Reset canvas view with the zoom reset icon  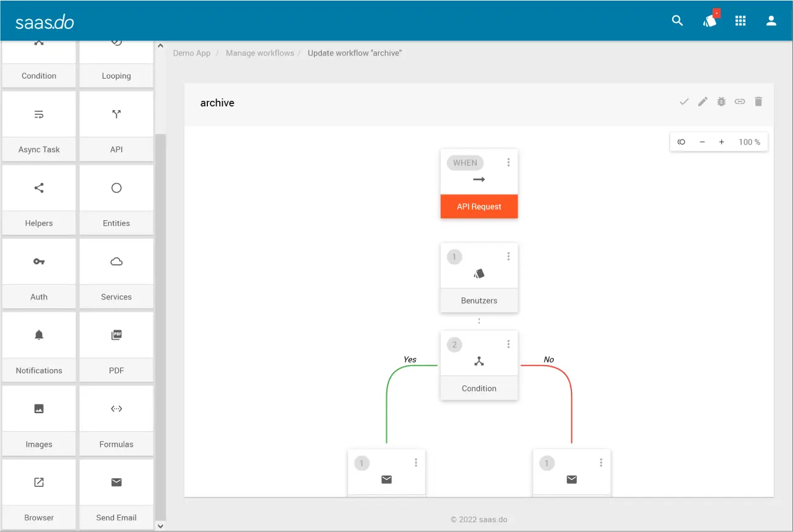click(x=682, y=142)
